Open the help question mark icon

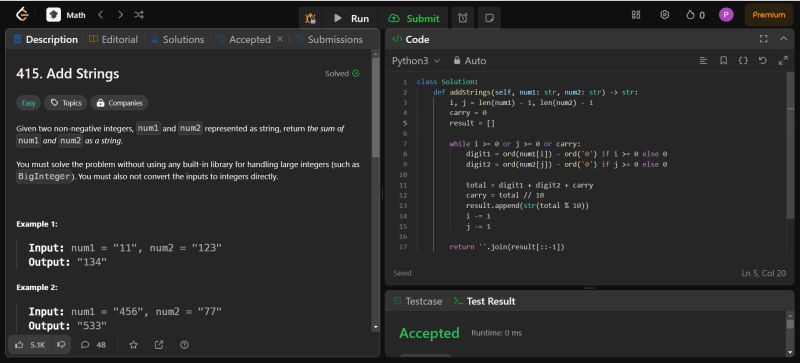click(185, 345)
